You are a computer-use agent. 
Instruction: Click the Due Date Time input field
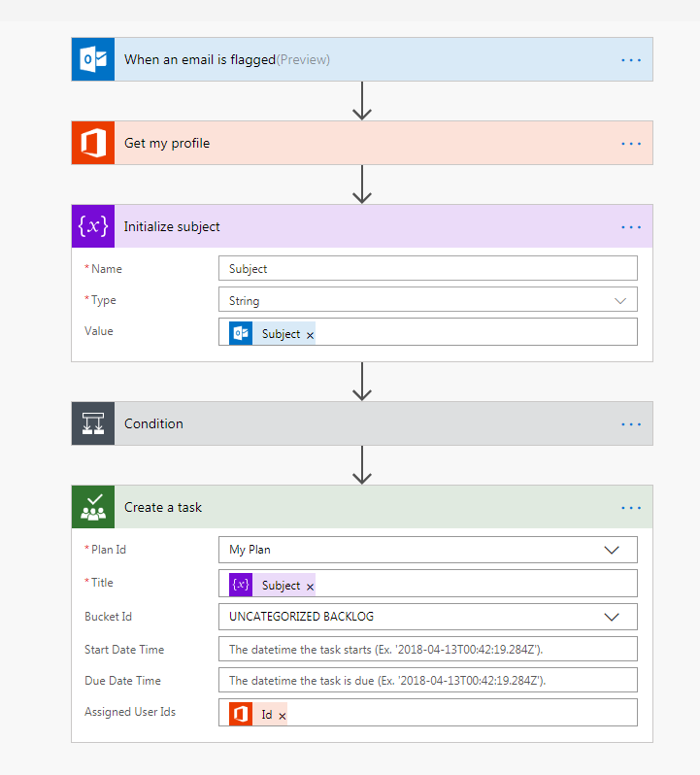click(x=428, y=680)
